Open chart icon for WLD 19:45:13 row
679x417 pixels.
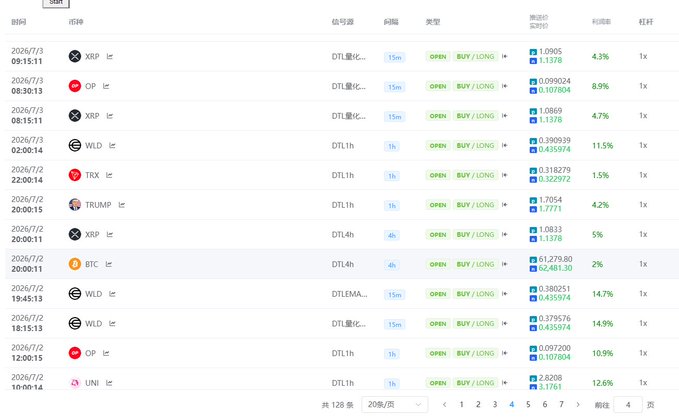pos(112,294)
